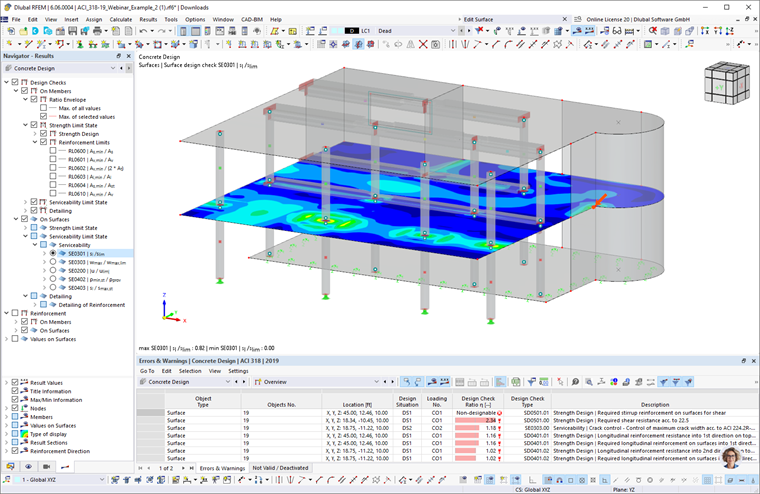Click the navigation view cube

pos(727,82)
